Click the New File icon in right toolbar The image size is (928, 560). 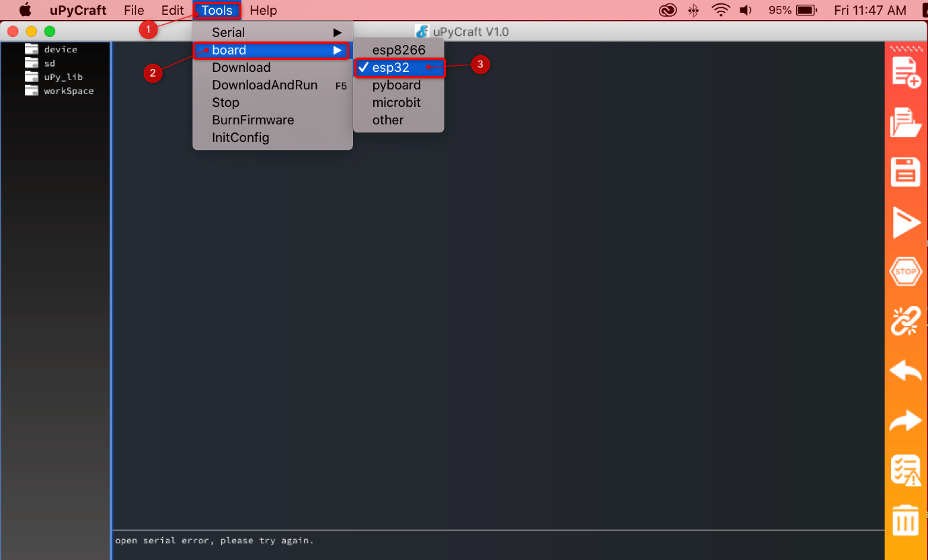click(x=905, y=73)
